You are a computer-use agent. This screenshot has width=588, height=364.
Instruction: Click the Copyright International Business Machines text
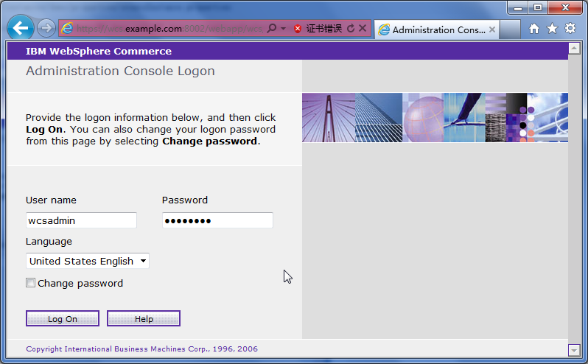141,349
